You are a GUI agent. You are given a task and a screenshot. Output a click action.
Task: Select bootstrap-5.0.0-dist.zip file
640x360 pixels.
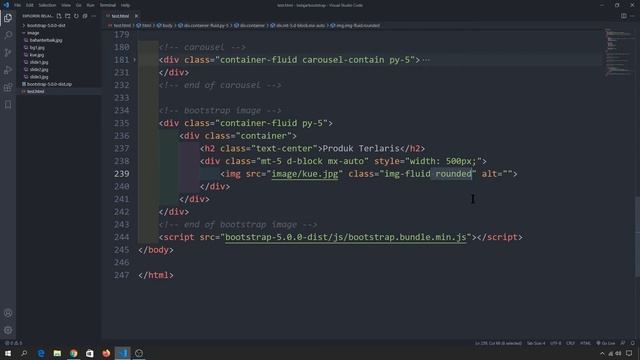click(49, 84)
